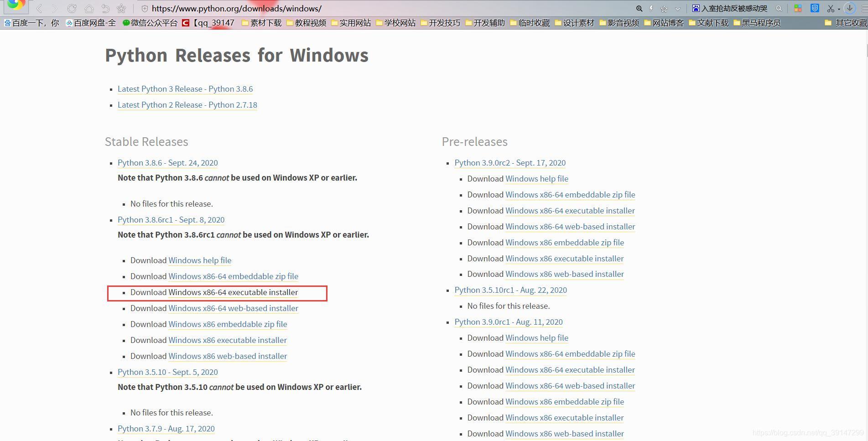The image size is (868, 441).
Task: Download the 3.9.0rc2 Windows help file
Action: [x=537, y=179]
